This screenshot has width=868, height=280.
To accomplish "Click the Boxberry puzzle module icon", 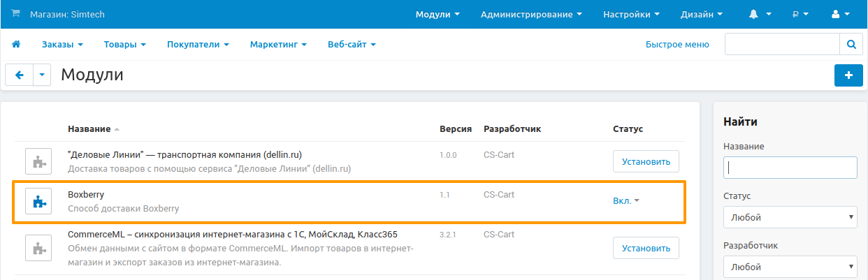I will pyautogui.click(x=39, y=202).
